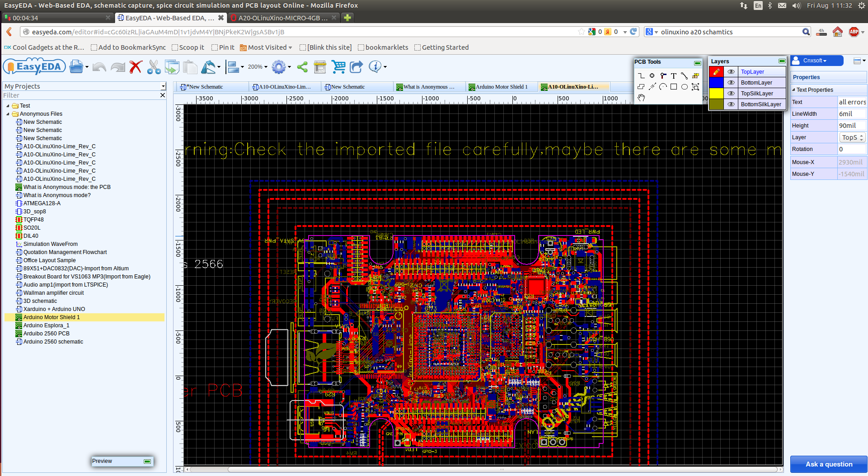868x476 pixels.
Task: Open the Most Visited bookmarks menu
Action: 266,47
